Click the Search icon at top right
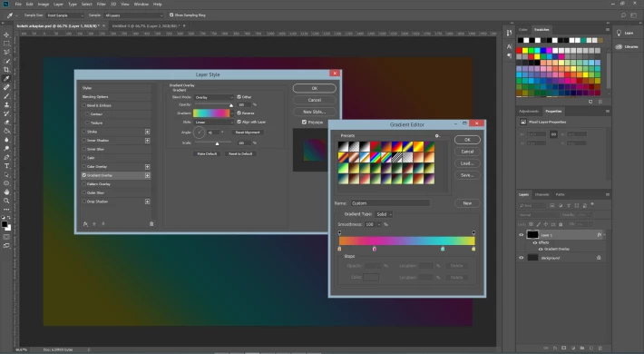Viewport: 644px width, 354px height. [623, 15]
